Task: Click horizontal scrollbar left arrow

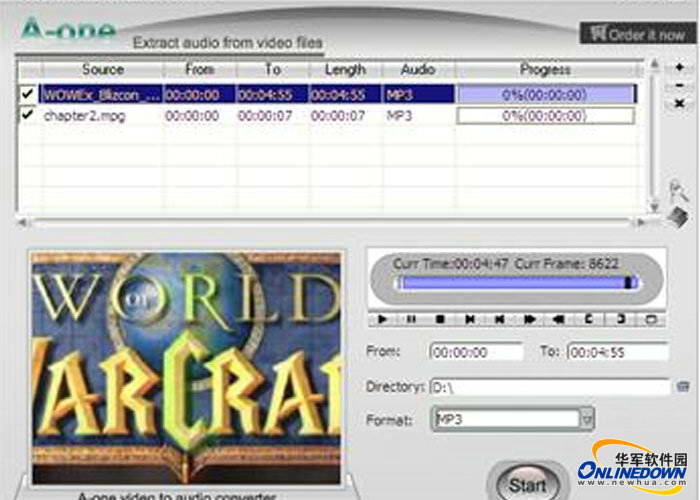Action: pos(22,221)
